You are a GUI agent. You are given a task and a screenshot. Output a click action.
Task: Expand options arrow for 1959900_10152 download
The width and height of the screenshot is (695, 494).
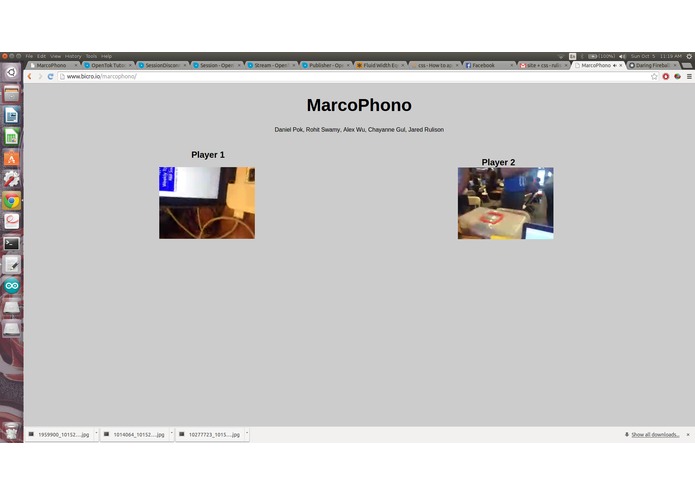pos(96,434)
